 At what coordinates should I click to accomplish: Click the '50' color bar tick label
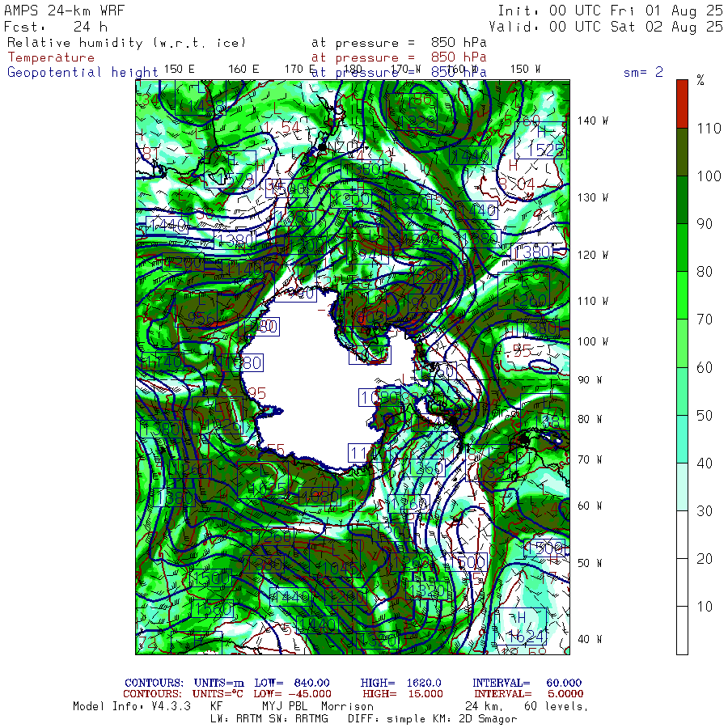point(705,416)
